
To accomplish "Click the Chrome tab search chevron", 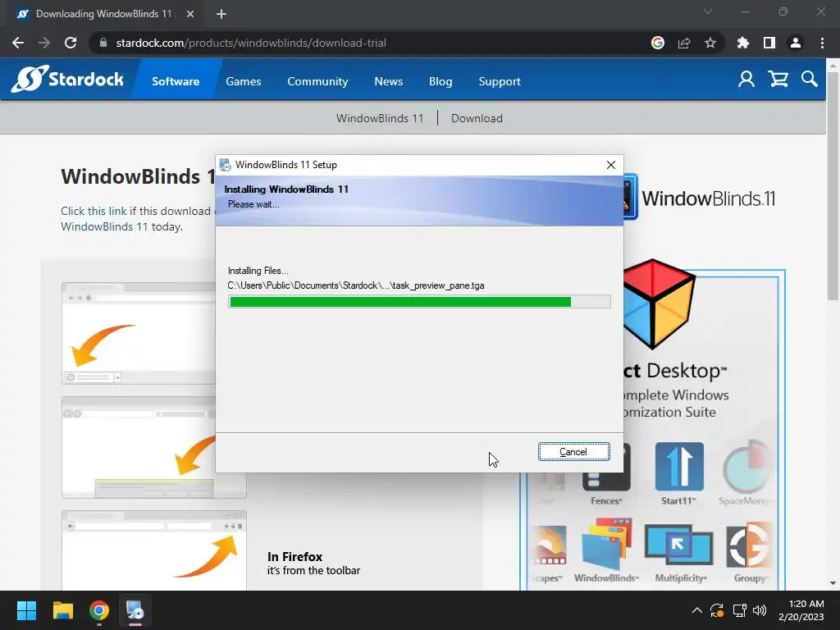I will click(708, 11).
